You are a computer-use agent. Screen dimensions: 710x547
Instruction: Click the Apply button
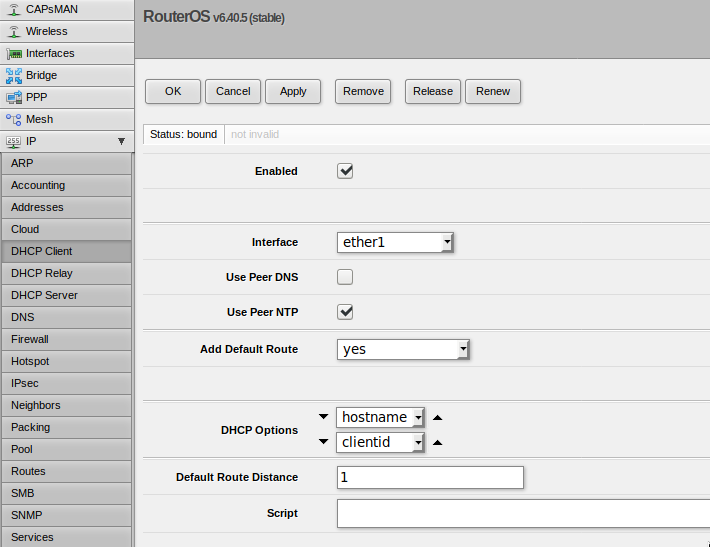(x=293, y=91)
